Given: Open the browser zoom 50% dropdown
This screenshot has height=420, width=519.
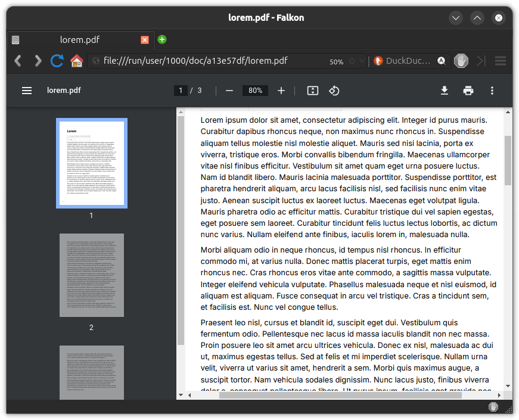Looking at the screenshot, I should pos(337,61).
